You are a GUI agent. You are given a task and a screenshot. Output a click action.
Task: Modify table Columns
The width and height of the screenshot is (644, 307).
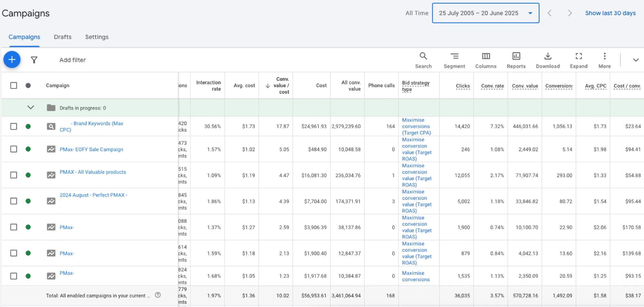[x=486, y=60]
